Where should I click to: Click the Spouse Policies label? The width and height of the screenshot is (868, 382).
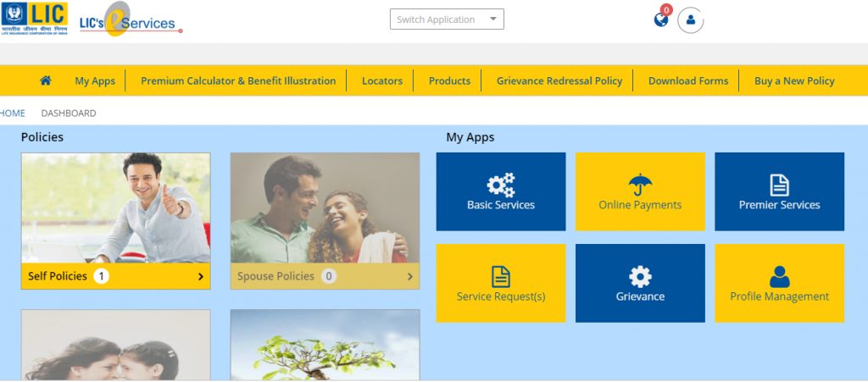point(275,276)
